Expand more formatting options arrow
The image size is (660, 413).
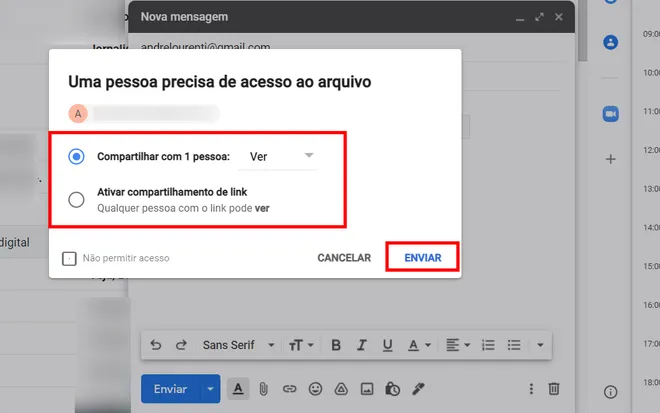(540, 345)
